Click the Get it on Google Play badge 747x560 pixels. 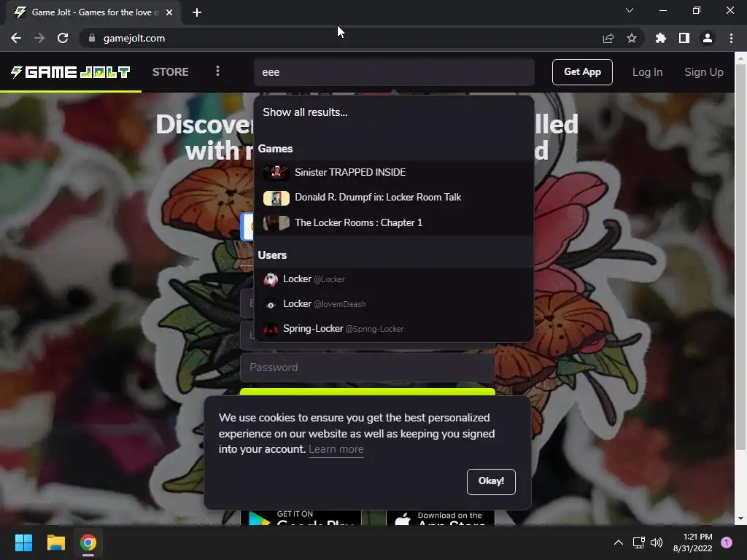301,518
